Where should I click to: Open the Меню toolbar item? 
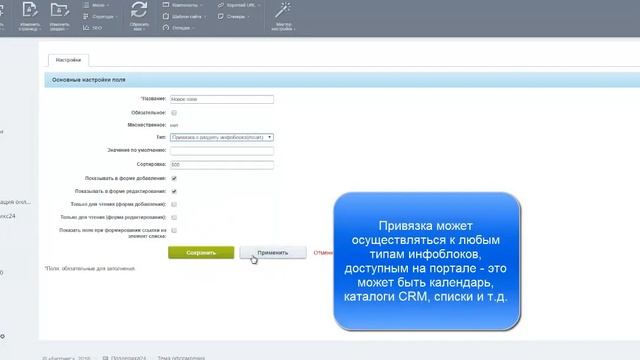[x=96, y=5]
